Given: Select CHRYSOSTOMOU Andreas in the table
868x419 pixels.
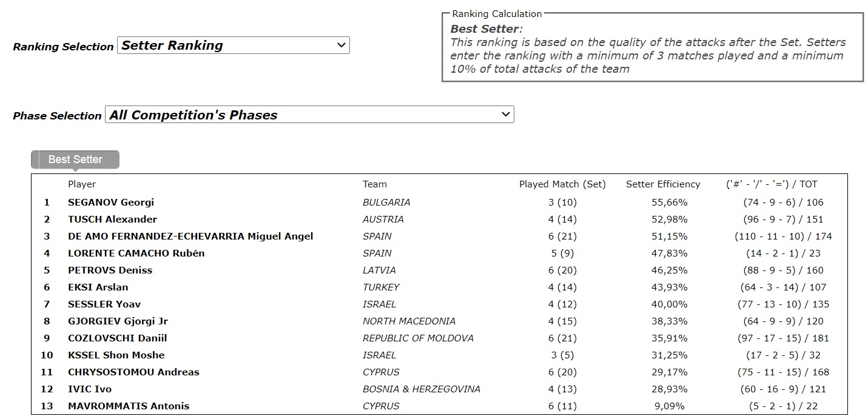Looking at the screenshot, I should 133,372.
